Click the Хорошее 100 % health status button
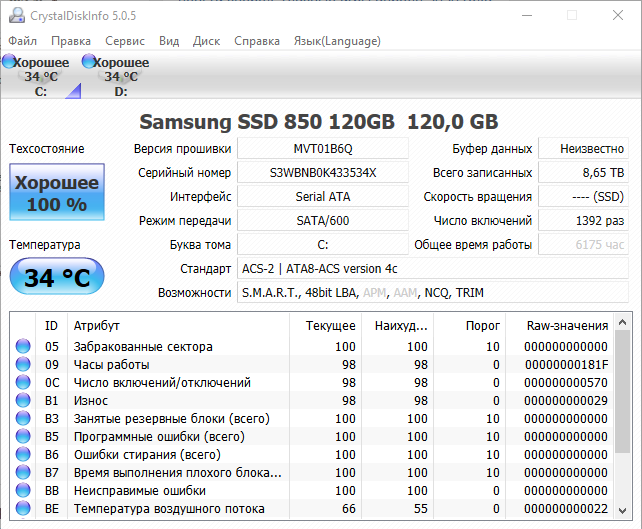The image size is (642, 529). click(57, 192)
